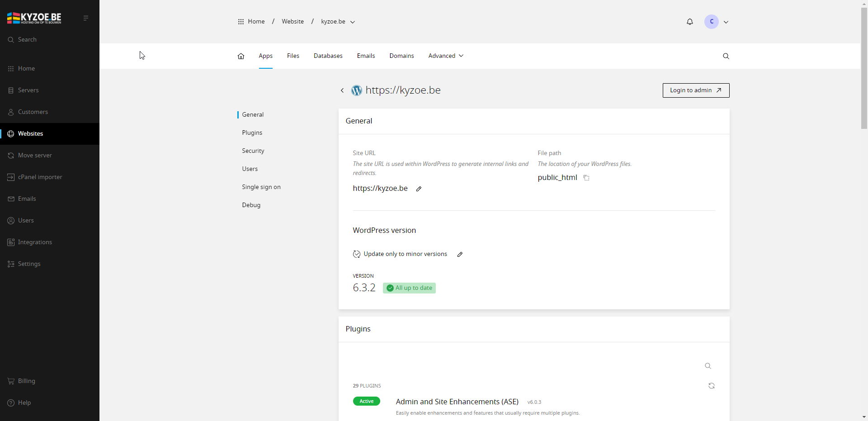
Task: Open the notifications bell
Action: pyautogui.click(x=690, y=22)
